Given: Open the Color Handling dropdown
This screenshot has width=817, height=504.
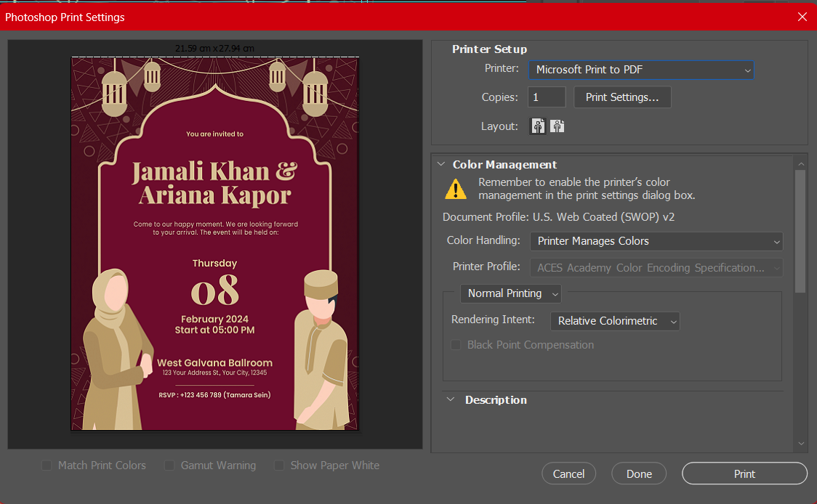Looking at the screenshot, I should [x=656, y=241].
